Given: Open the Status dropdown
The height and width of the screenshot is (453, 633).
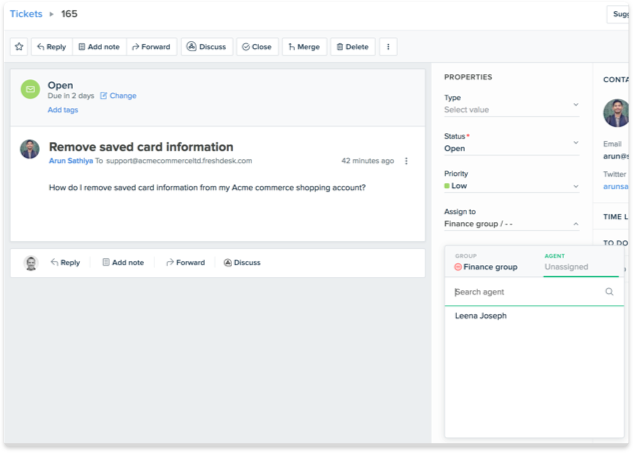Looking at the screenshot, I should click(x=511, y=143).
